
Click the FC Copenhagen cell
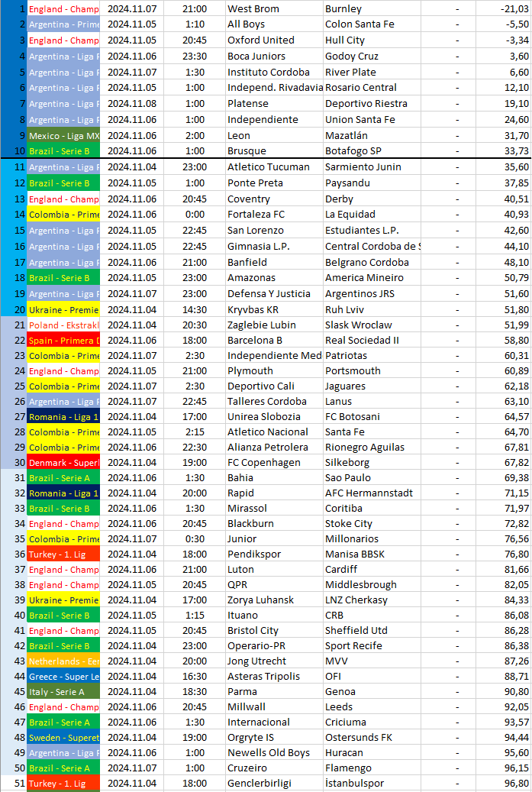[x=274, y=462]
